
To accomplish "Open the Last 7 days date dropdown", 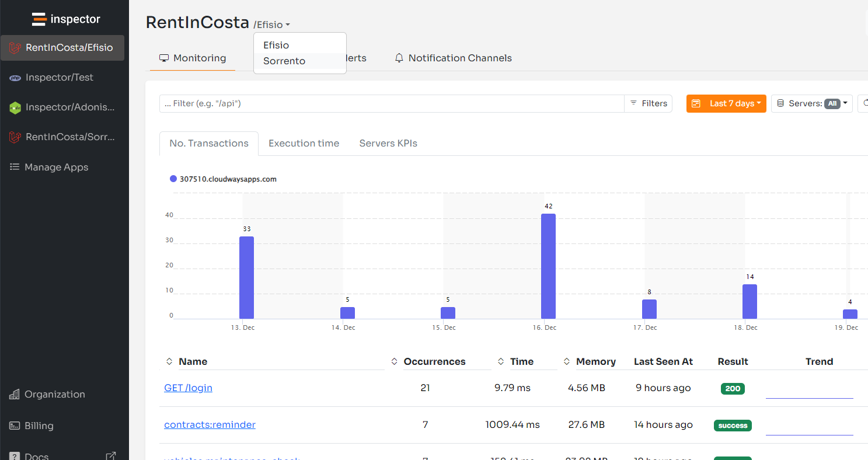I will (x=726, y=103).
